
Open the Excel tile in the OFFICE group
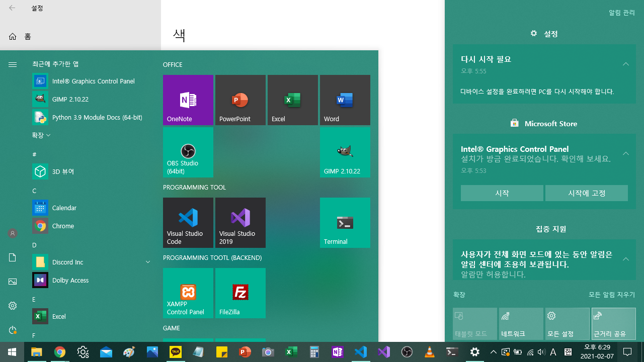click(x=293, y=100)
